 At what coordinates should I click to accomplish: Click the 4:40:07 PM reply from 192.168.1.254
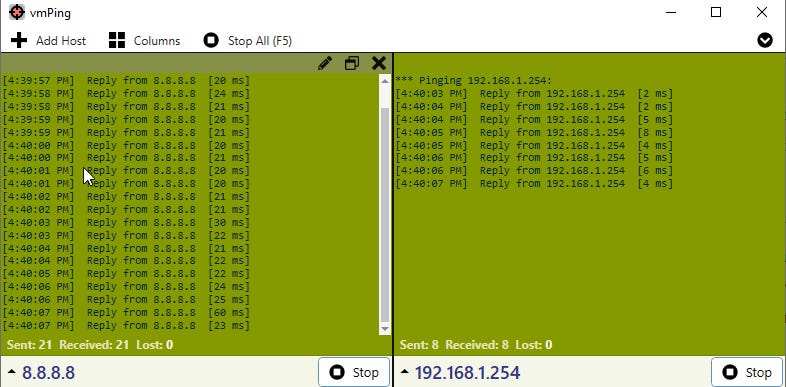pos(534,183)
